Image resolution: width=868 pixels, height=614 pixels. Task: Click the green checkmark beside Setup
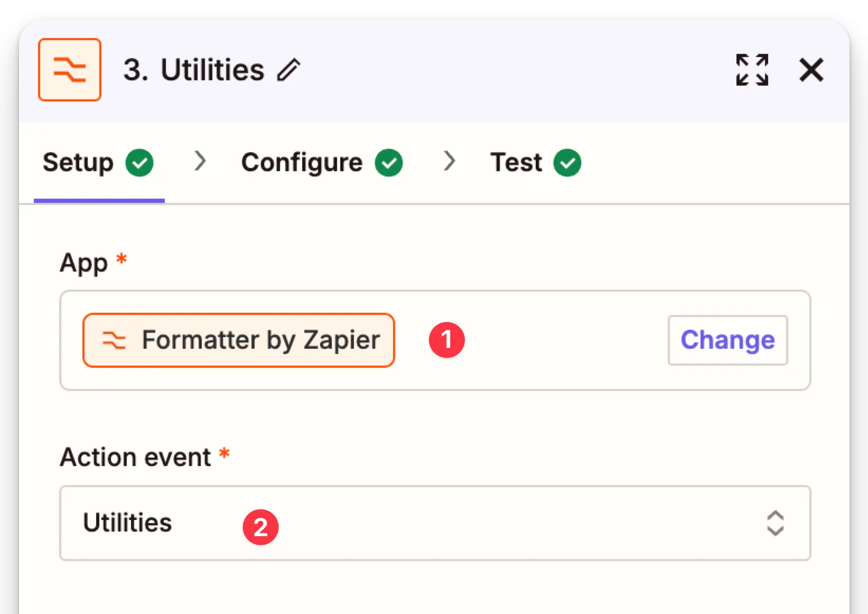click(139, 163)
